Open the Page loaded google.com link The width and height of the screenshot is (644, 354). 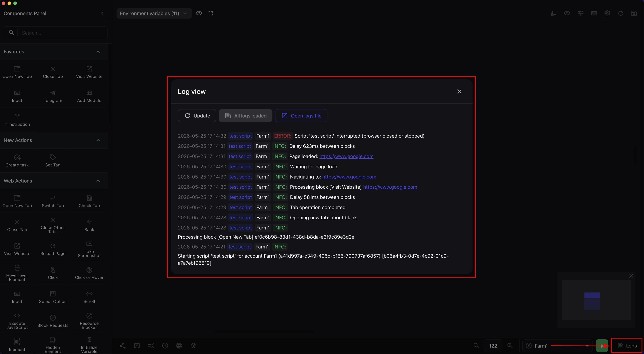(346, 156)
